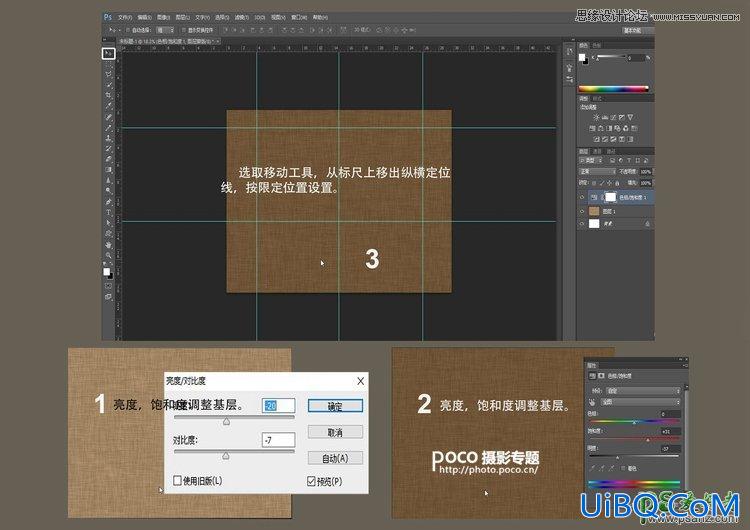Toggle visibility eye of Hue/Saturation 1 layer
This screenshot has height=530, width=750.
(x=582, y=197)
